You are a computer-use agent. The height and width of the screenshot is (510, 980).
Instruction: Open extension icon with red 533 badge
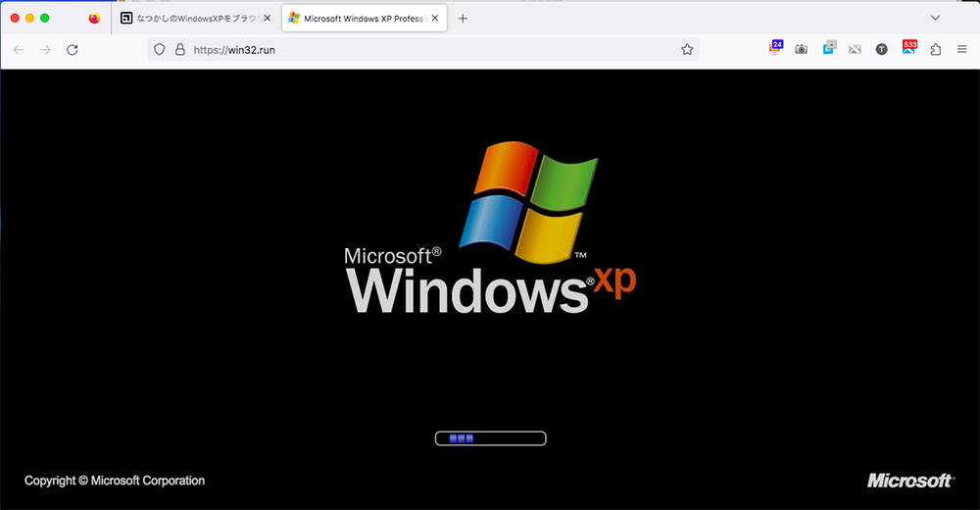[909, 47]
